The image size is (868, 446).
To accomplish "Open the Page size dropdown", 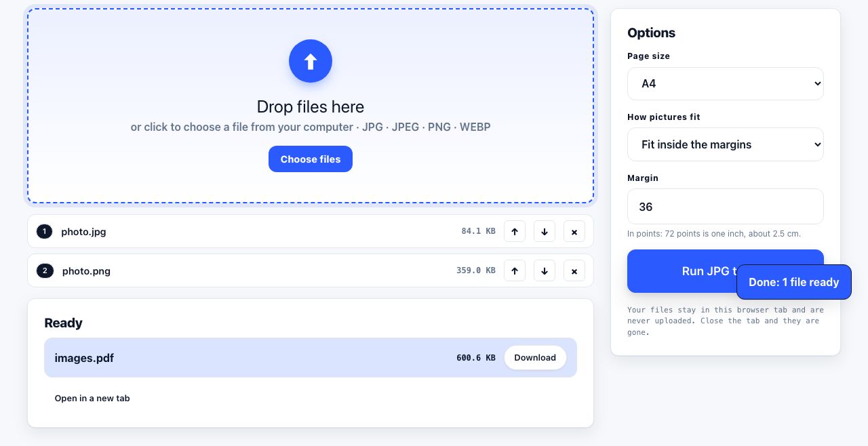I will click(x=726, y=83).
